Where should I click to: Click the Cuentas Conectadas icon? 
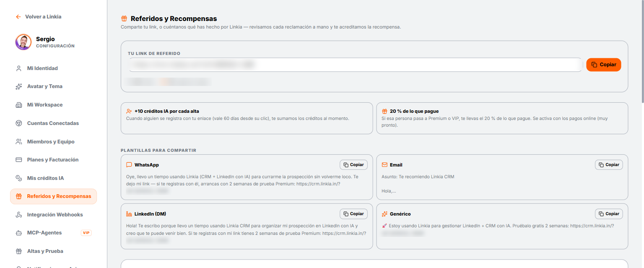click(x=18, y=123)
